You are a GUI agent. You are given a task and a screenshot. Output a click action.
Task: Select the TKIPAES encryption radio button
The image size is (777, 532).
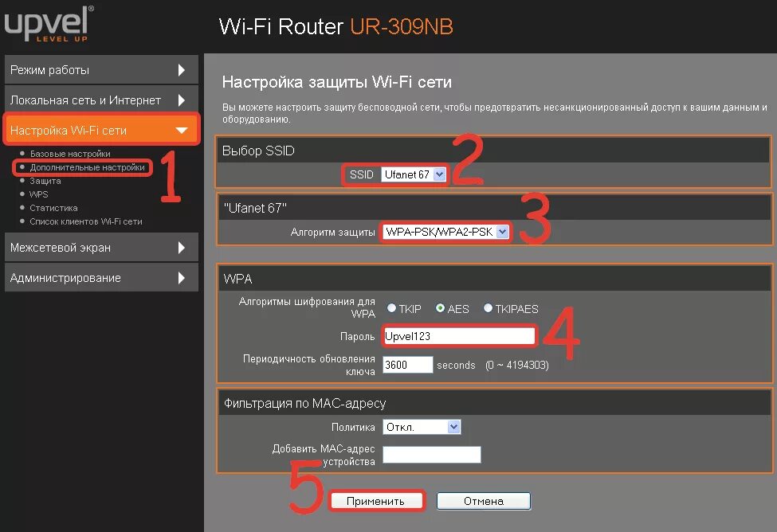[488, 308]
